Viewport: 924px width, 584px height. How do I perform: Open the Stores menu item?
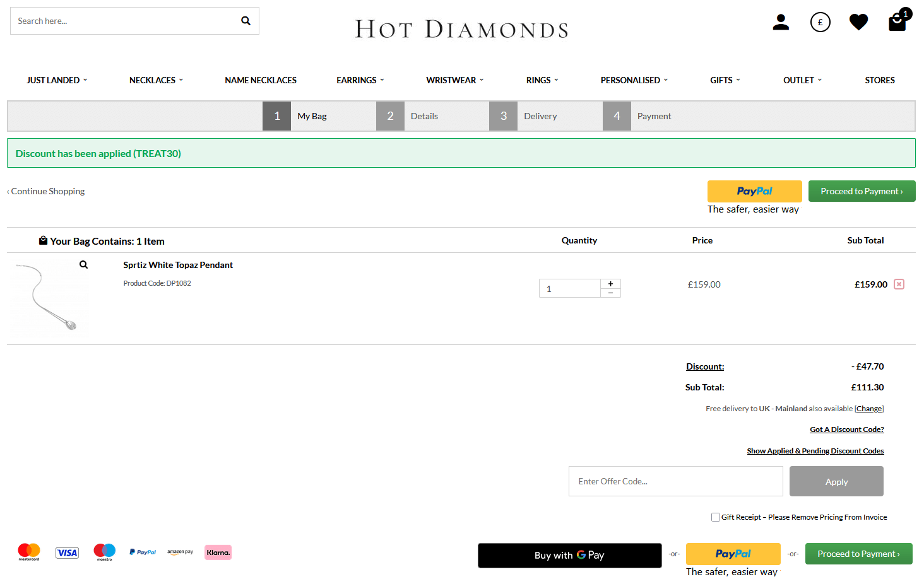coord(879,80)
